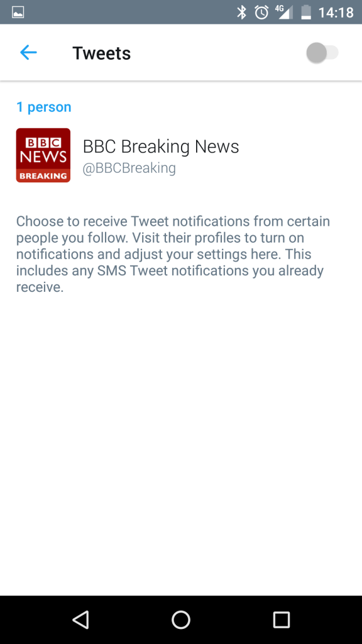This screenshot has width=362, height=644.
Task: Tap the blue back arrow in header
Action: 28,53
